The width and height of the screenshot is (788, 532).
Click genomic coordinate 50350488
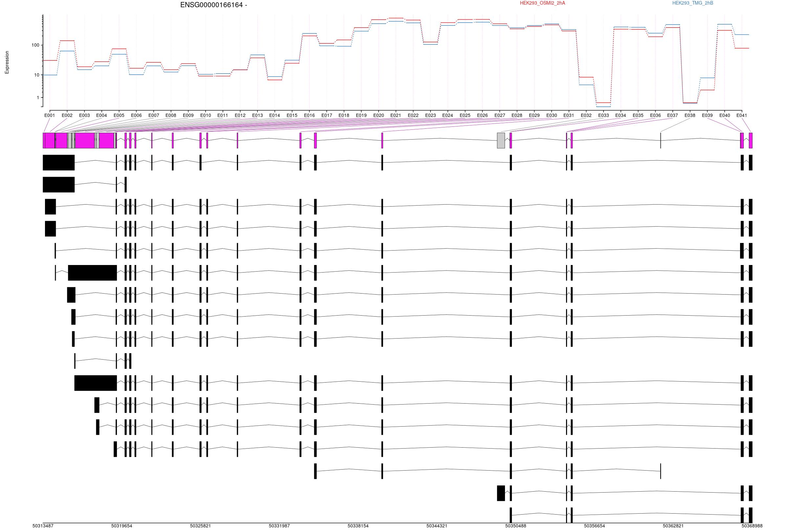coord(516,526)
